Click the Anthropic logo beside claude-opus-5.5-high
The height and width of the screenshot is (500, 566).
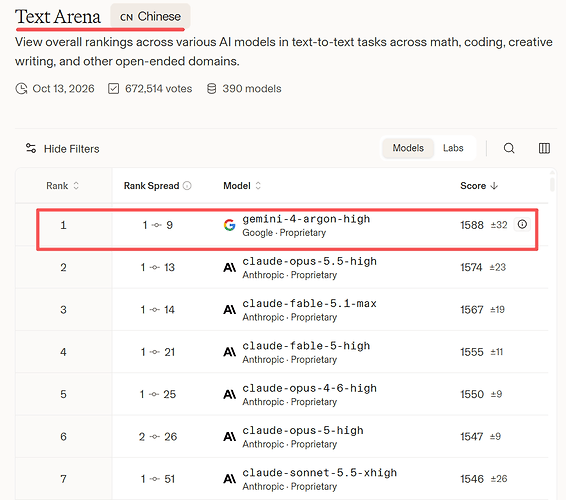click(x=230, y=268)
